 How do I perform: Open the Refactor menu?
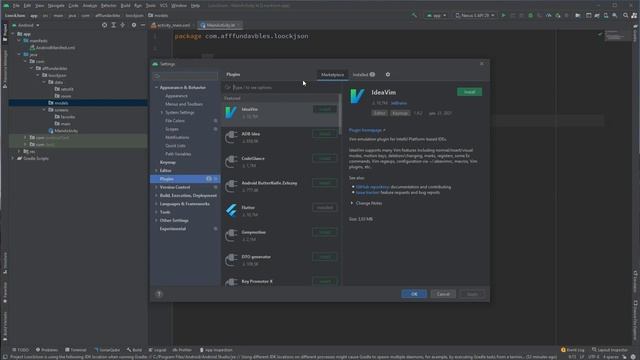click(x=109, y=6)
